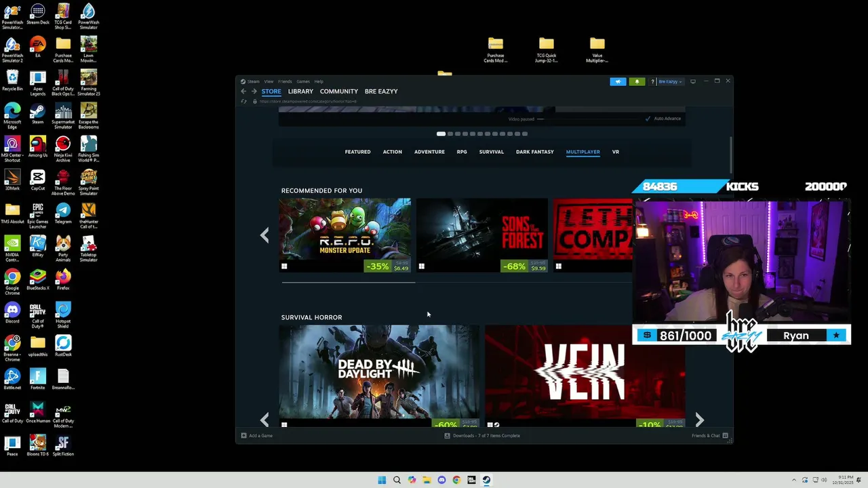The width and height of the screenshot is (868, 488).
Task: Open the Help menu
Action: click(319, 81)
